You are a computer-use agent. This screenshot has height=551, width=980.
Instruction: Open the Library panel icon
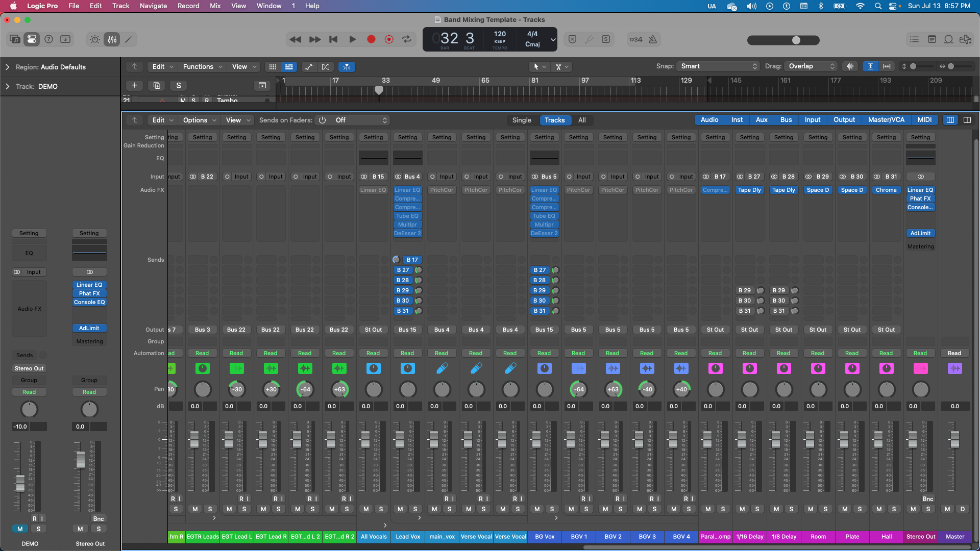pyautogui.click(x=15, y=39)
